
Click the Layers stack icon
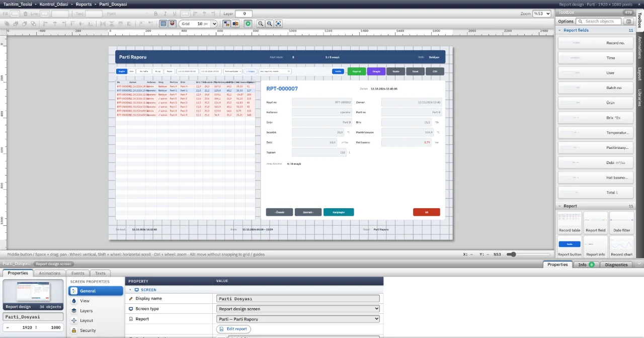point(74,311)
